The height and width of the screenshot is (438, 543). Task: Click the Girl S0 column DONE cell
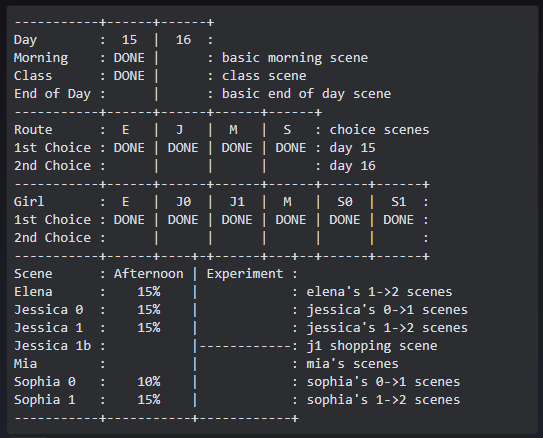click(345, 220)
